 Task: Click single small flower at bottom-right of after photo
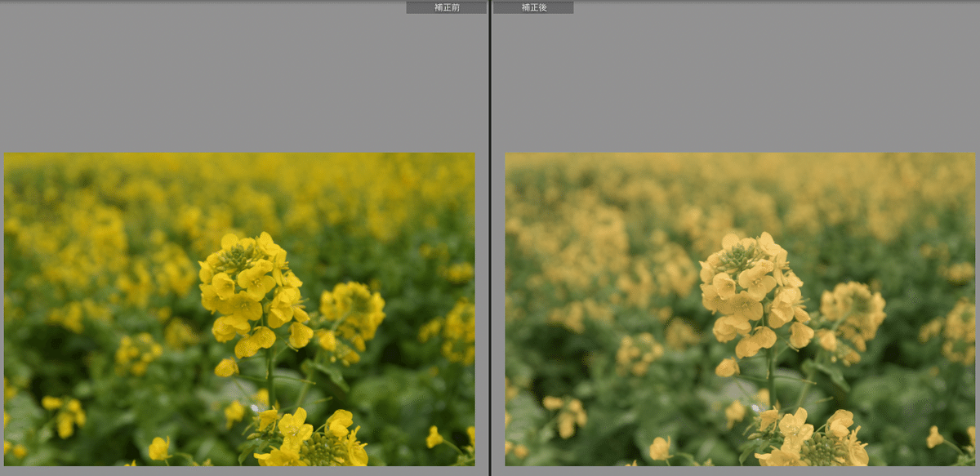pos(934,438)
